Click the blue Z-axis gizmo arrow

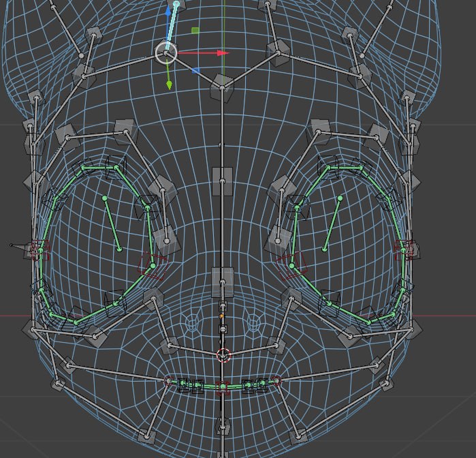pyautogui.click(x=168, y=11)
